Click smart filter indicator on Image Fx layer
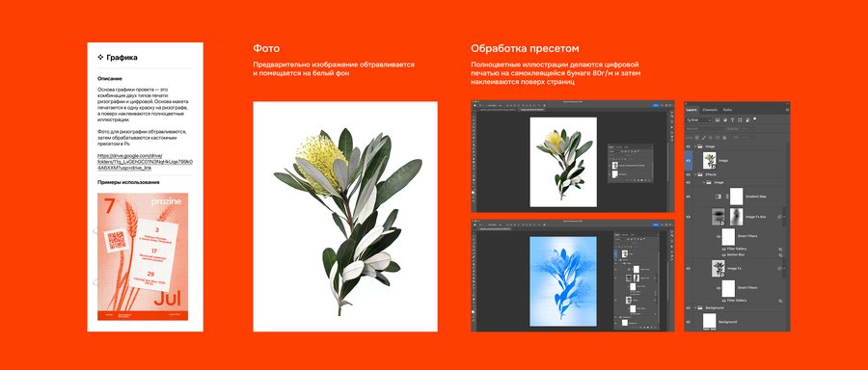The image size is (868, 370). tap(779, 268)
